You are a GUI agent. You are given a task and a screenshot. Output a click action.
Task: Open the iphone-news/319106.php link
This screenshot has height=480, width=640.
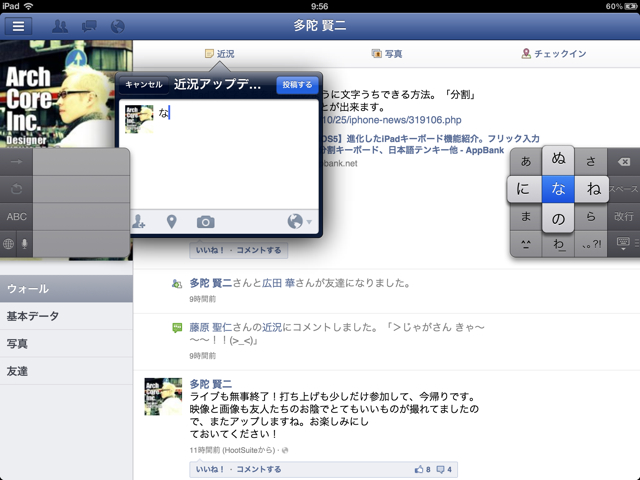pyautogui.click(x=392, y=120)
